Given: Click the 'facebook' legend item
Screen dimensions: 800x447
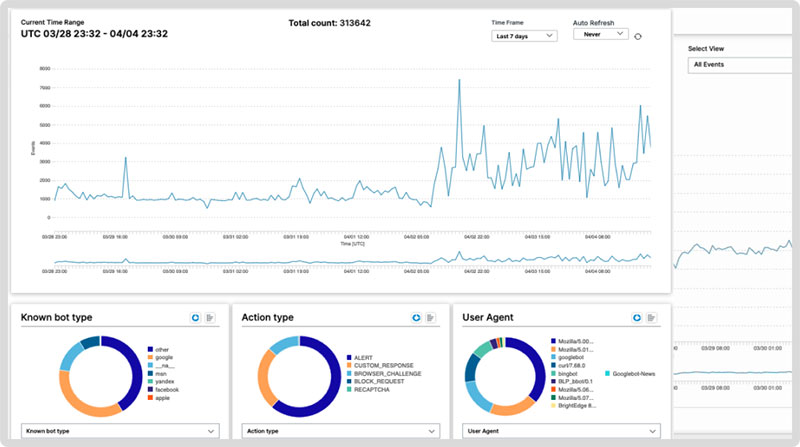Looking at the screenshot, I should [x=165, y=389].
